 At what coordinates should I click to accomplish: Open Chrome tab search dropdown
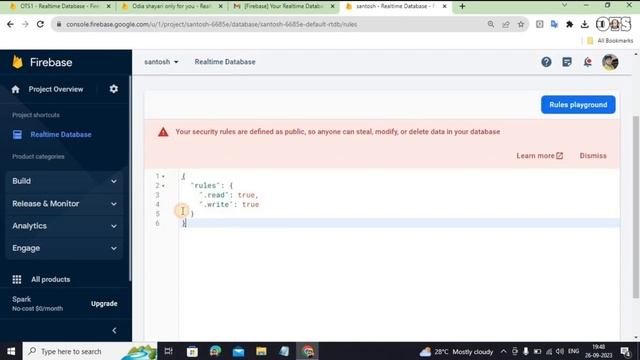pos(564,5)
